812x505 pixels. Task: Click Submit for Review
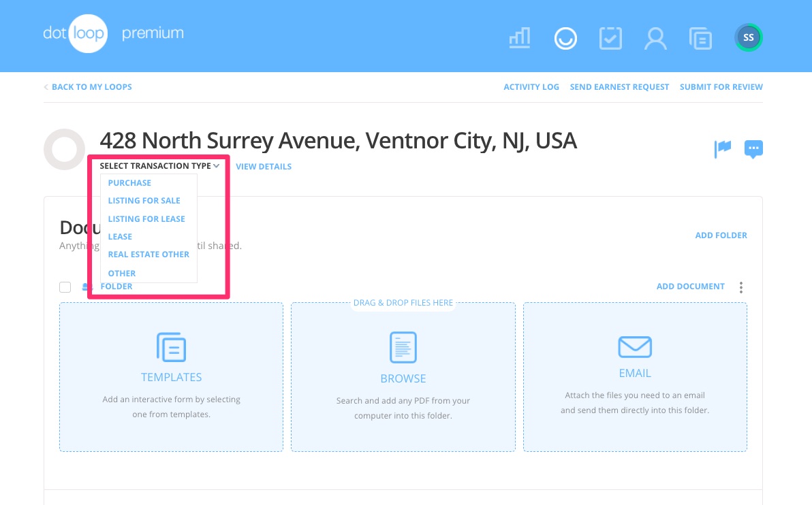721,87
